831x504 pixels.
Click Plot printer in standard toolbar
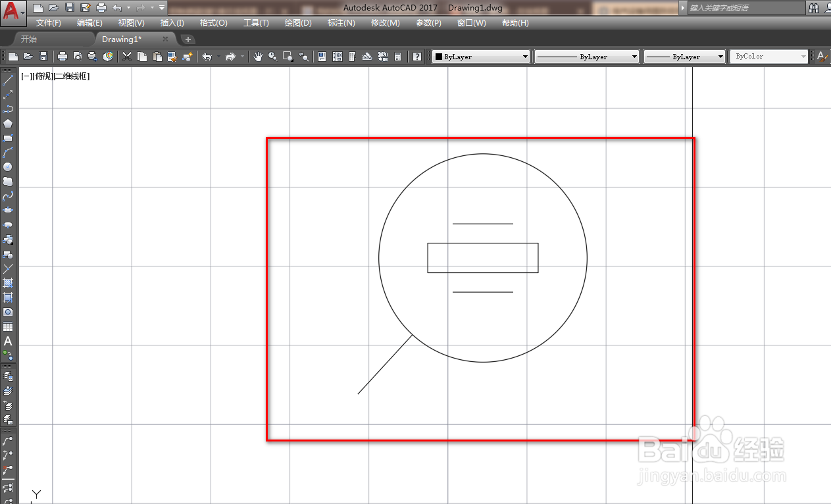pos(63,57)
